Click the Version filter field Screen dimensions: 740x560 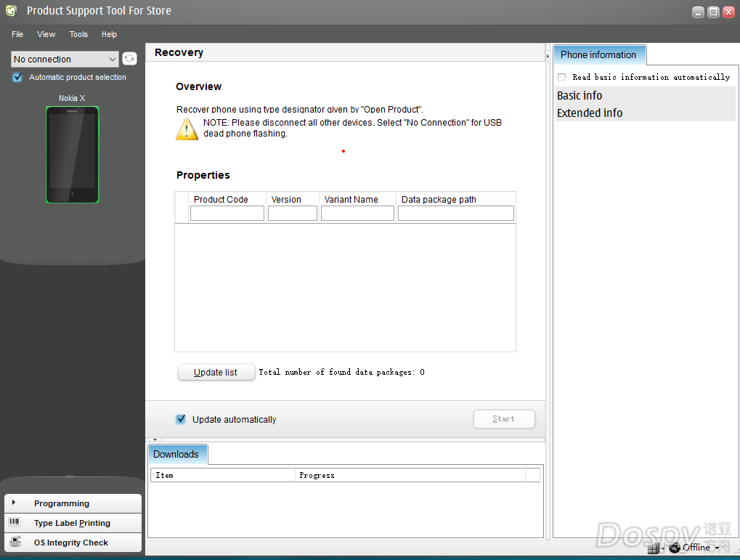(x=292, y=214)
